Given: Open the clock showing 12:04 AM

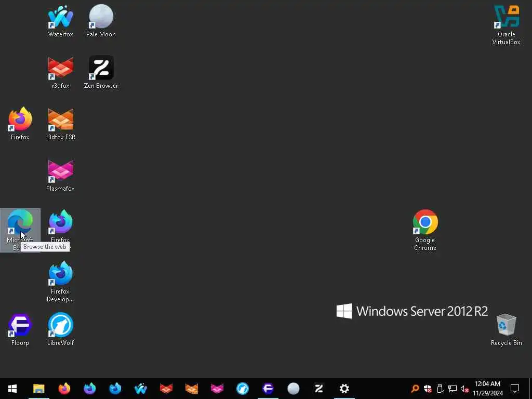Looking at the screenshot, I should click(x=487, y=389).
